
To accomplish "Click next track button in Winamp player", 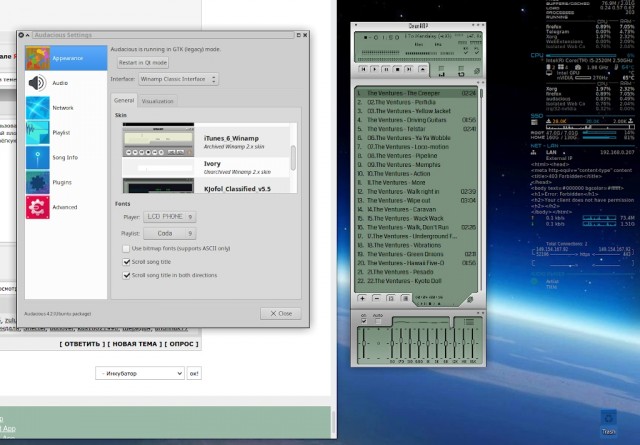I will click(409, 69).
